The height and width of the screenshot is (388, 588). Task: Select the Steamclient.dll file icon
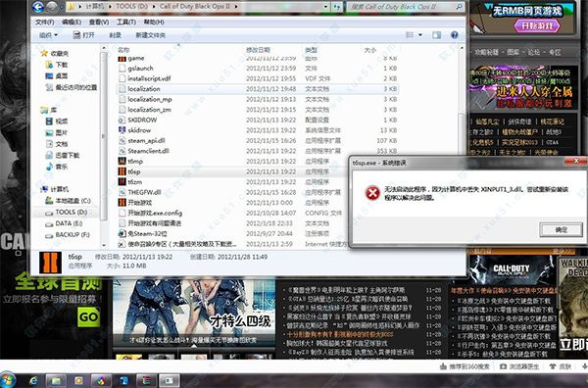(x=122, y=151)
